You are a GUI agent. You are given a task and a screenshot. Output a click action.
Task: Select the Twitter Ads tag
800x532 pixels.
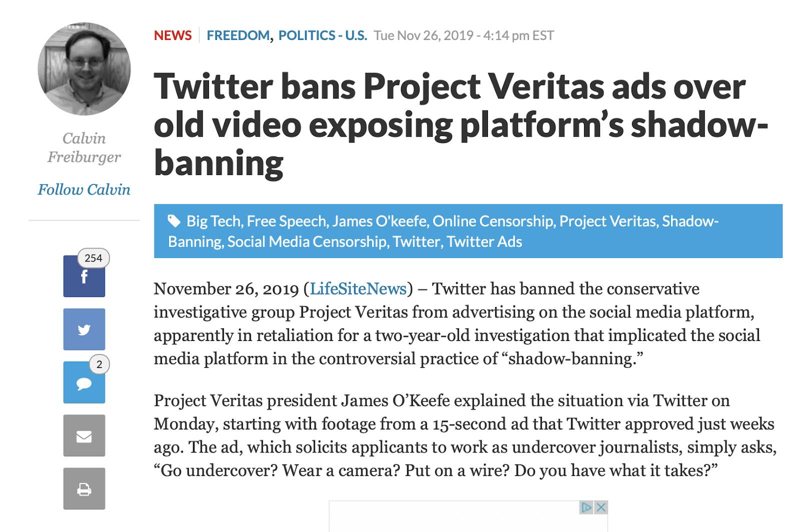click(x=484, y=241)
